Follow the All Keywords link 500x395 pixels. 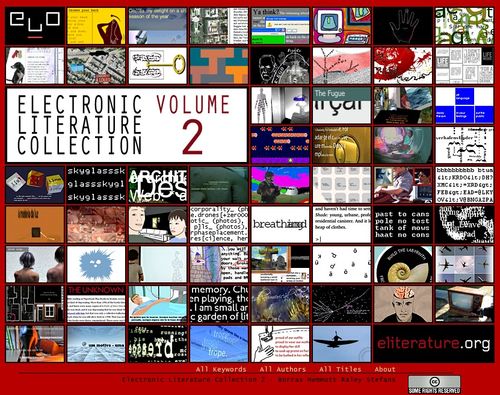(221, 369)
